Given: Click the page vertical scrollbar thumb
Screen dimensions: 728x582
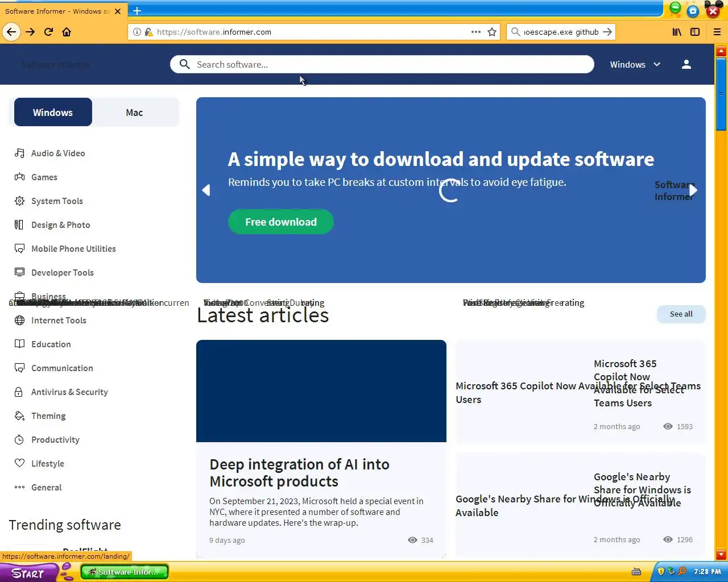Looking at the screenshot, I should 721,94.
